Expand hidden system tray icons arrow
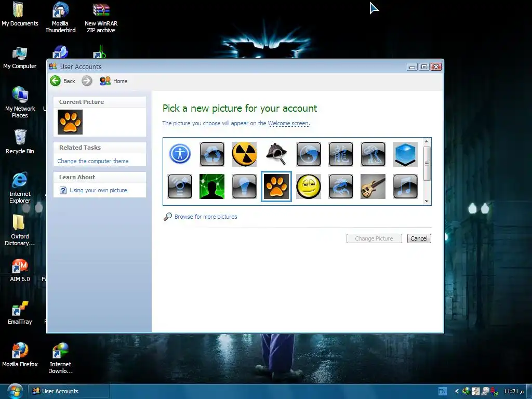The width and height of the screenshot is (532, 399). click(457, 391)
